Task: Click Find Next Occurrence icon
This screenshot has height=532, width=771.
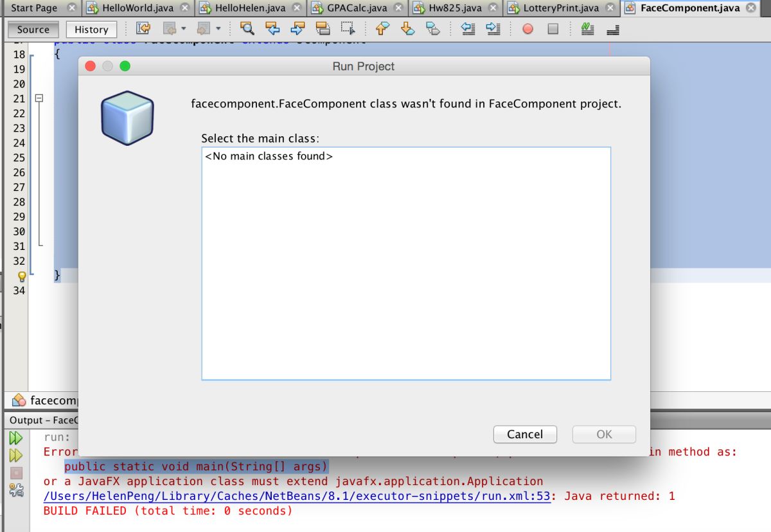Action: point(297,29)
